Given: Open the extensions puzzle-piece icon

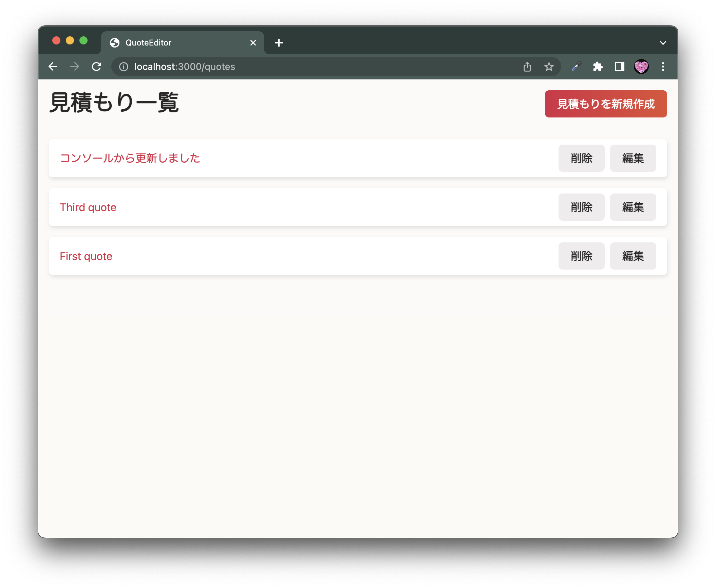Looking at the screenshot, I should (598, 67).
